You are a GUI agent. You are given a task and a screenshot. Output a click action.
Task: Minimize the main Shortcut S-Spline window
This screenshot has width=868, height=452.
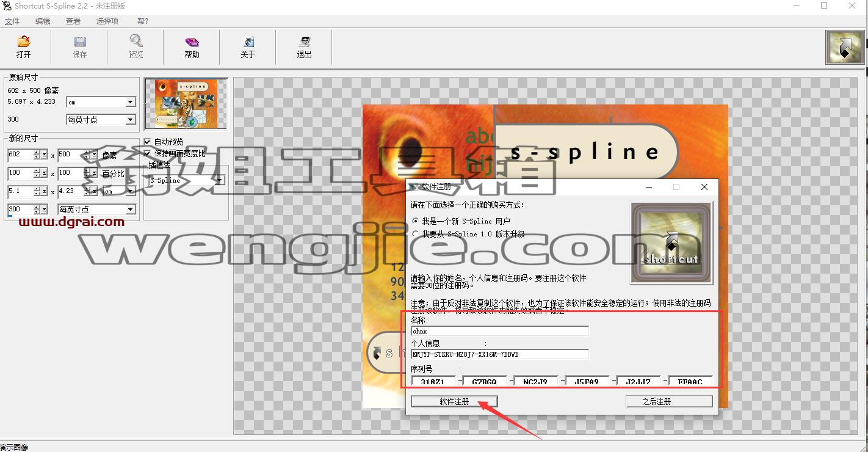point(796,6)
